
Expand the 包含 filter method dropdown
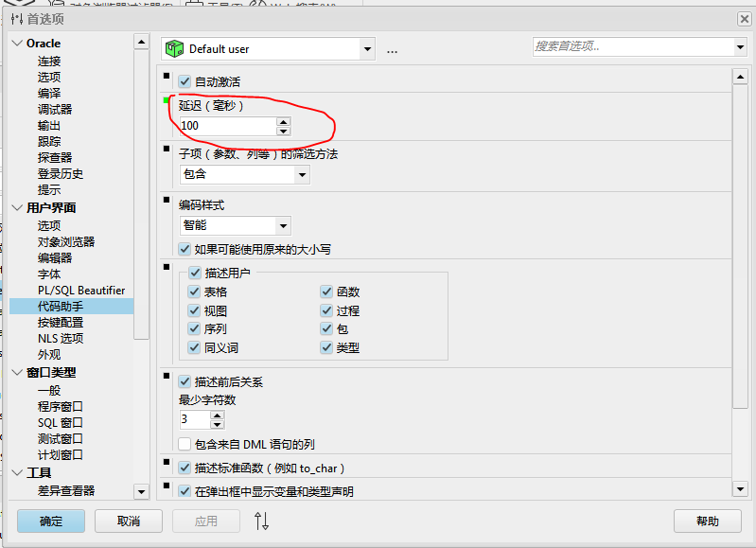click(302, 174)
